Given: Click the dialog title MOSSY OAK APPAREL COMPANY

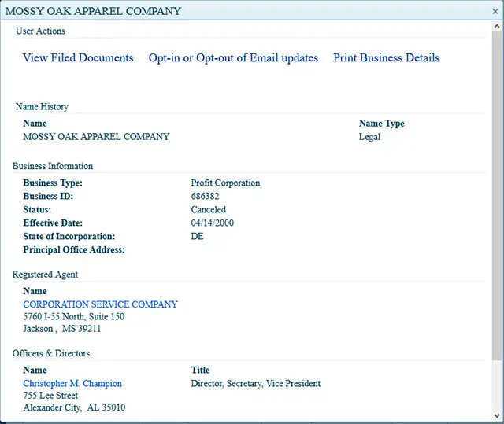Looking at the screenshot, I should coord(93,11).
